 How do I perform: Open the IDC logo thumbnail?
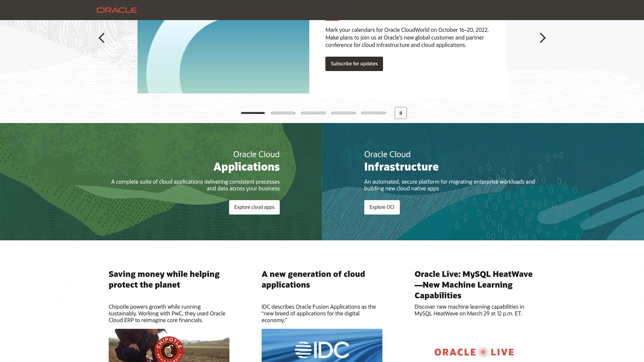pyautogui.click(x=322, y=345)
